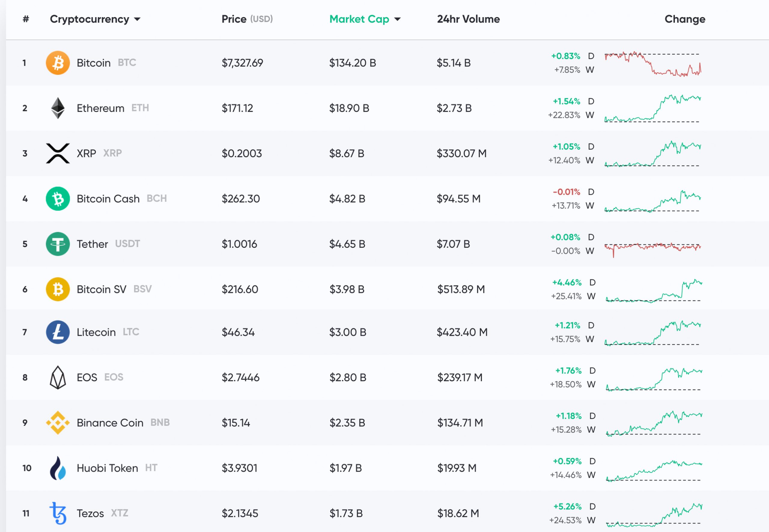The height and width of the screenshot is (532, 769).
Task: Click the Binance Coin weekly sparkline chart
Action: 654,424
